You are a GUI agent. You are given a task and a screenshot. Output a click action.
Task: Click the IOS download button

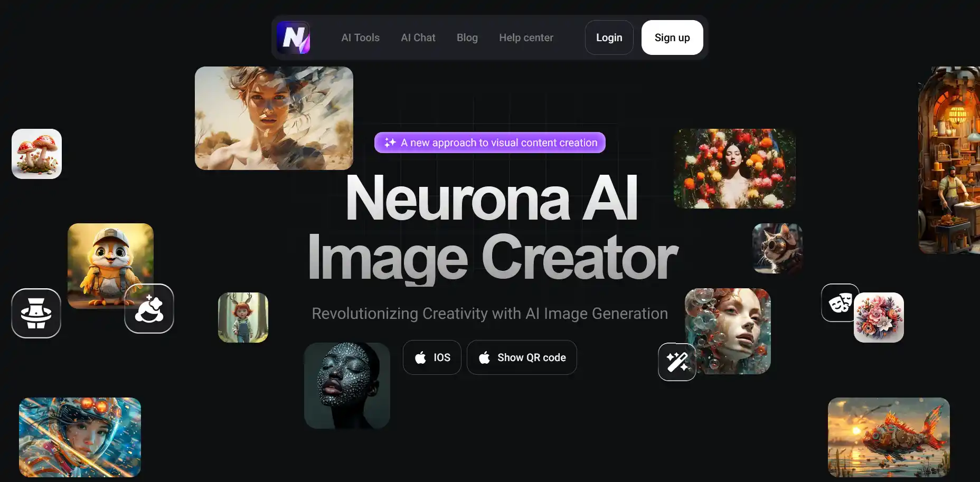(x=432, y=357)
